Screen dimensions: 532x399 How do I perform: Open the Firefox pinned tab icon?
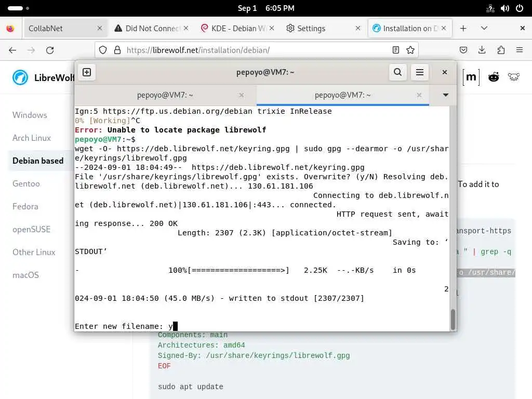click(10, 29)
